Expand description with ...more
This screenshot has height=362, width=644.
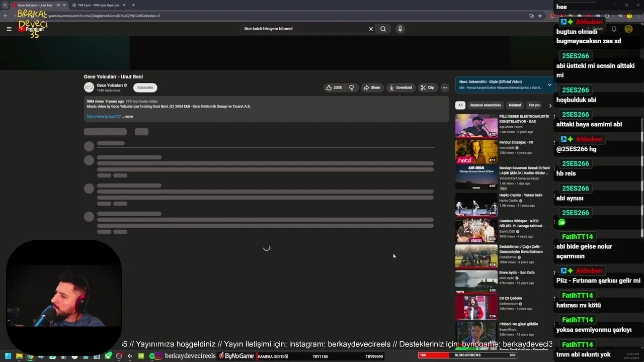pos(127,116)
